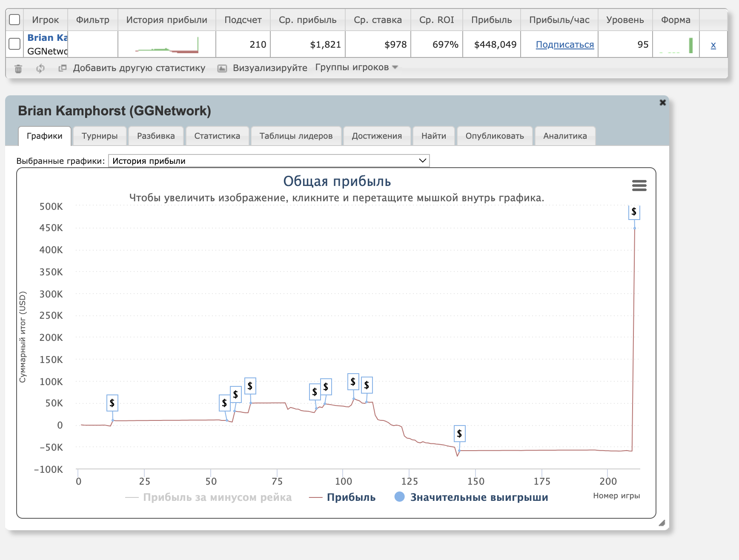Click the trash delete icon in the toolbar

(x=18, y=69)
